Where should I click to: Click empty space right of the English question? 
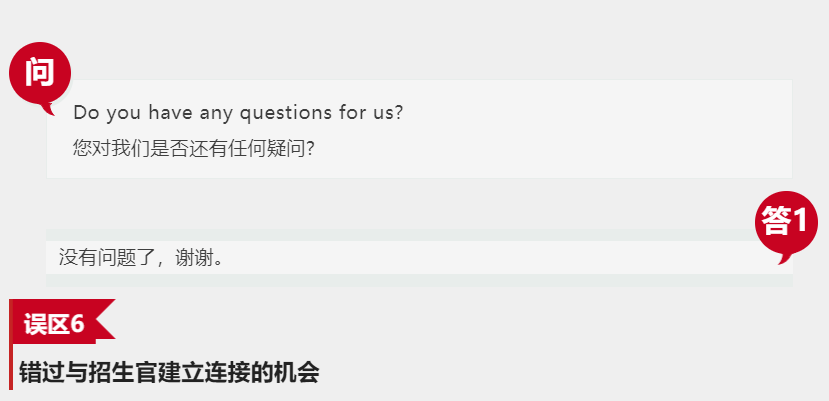click(x=600, y=112)
